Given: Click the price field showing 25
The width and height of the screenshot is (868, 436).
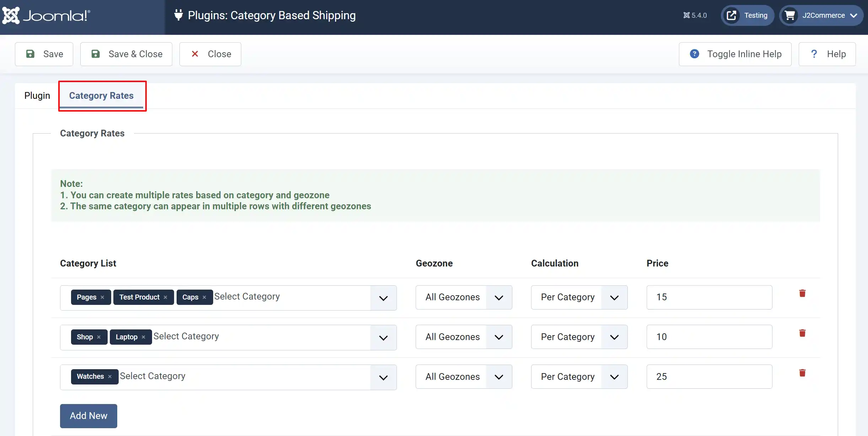Looking at the screenshot, I should pos(709,377).
